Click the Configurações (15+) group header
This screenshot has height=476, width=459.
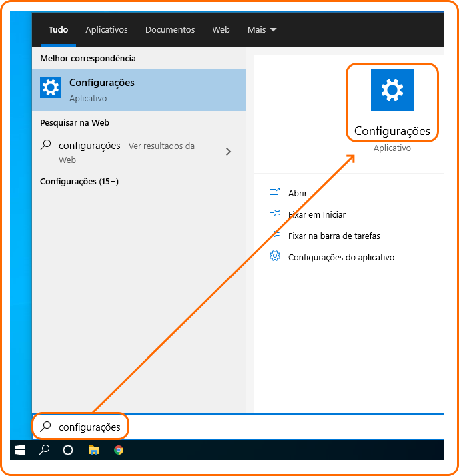click(79, 181)
